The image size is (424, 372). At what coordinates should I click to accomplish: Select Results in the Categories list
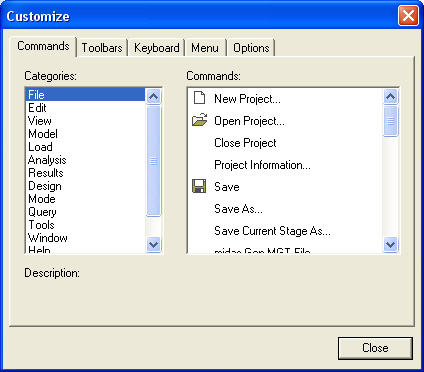click(x=46, y=173)
